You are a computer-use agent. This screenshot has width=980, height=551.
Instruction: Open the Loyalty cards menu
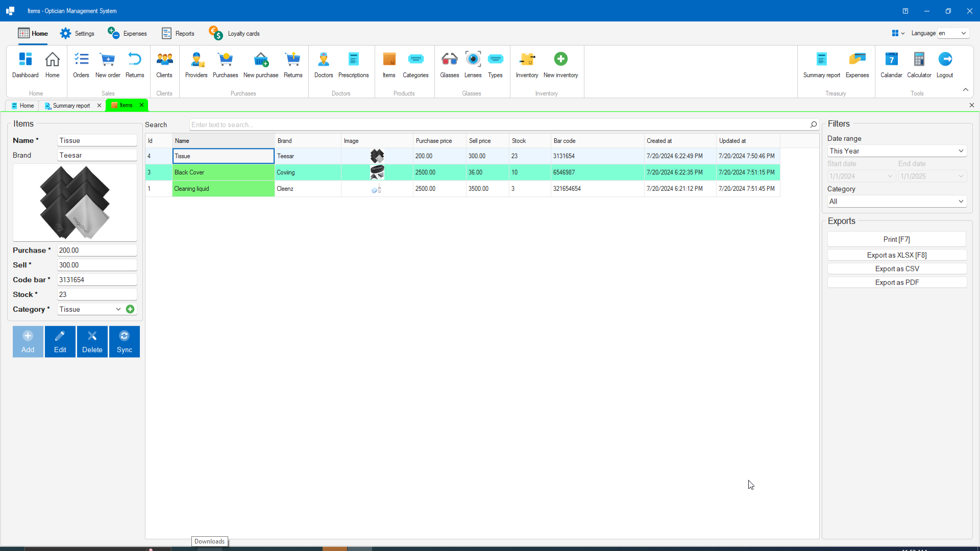pos(235,34)
